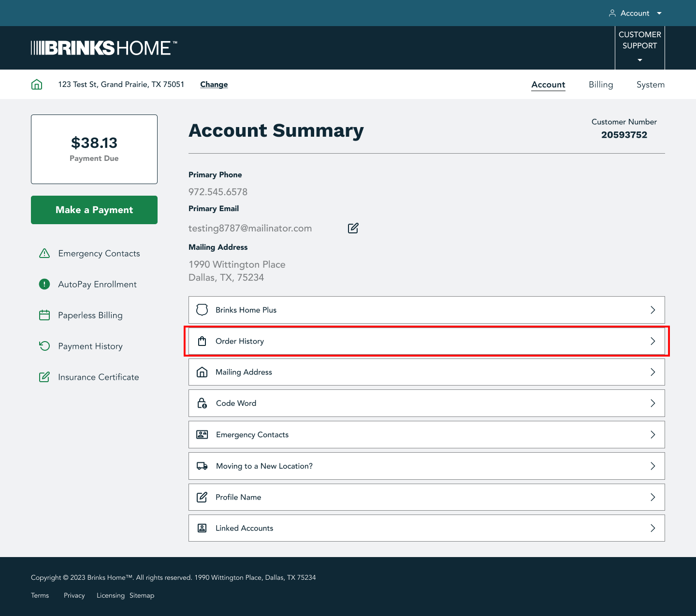
Task: Click the home icon beside the address
Action: coord(37,85)
